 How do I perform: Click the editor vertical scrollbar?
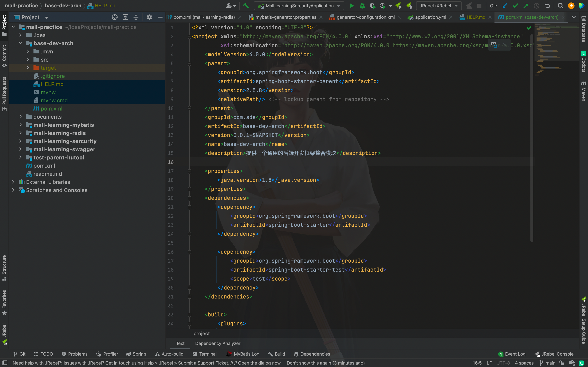pos(532,136)
